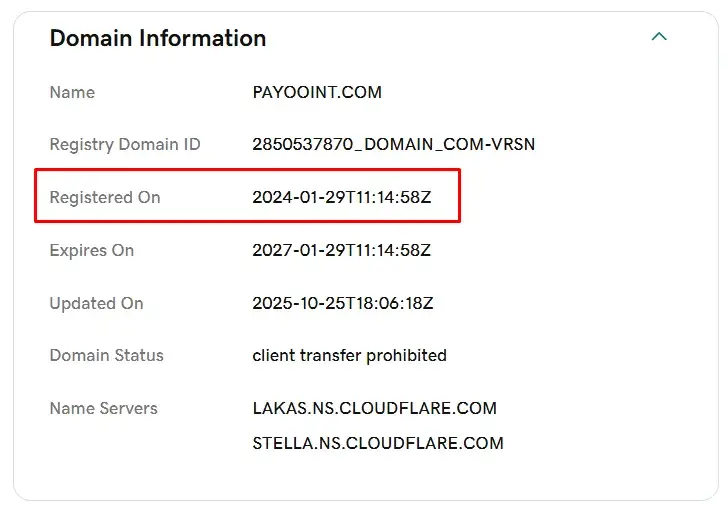This screenshot has height=513, width=728.
Task: Select the 2024-01-29T11:14:58Z registration date
Action: click(342, 197)
